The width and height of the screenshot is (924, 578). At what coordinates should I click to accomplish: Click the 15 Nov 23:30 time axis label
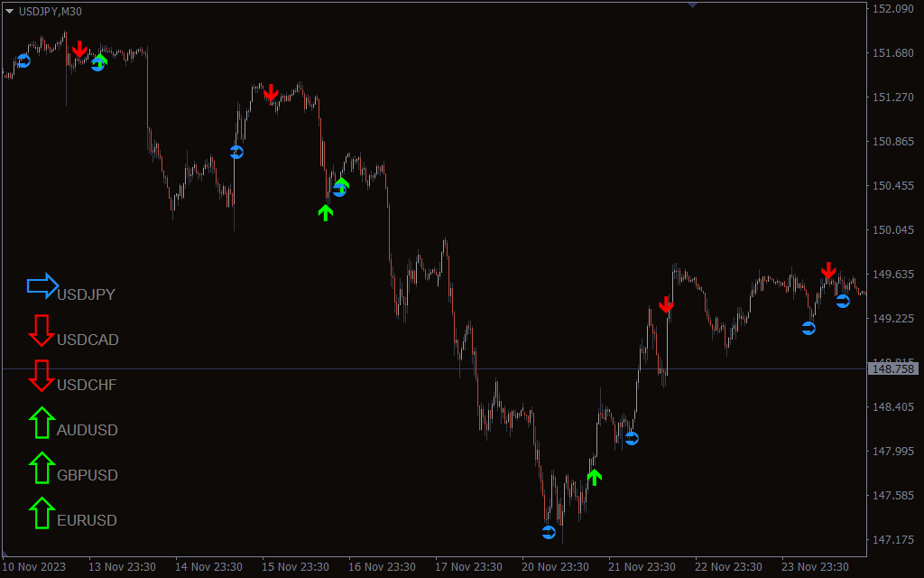click(295, 567)
